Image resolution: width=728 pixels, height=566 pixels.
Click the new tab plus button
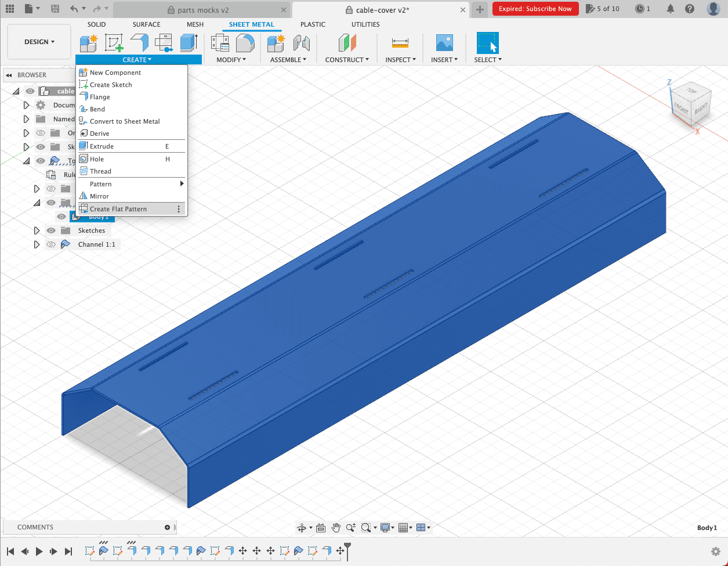480,9
